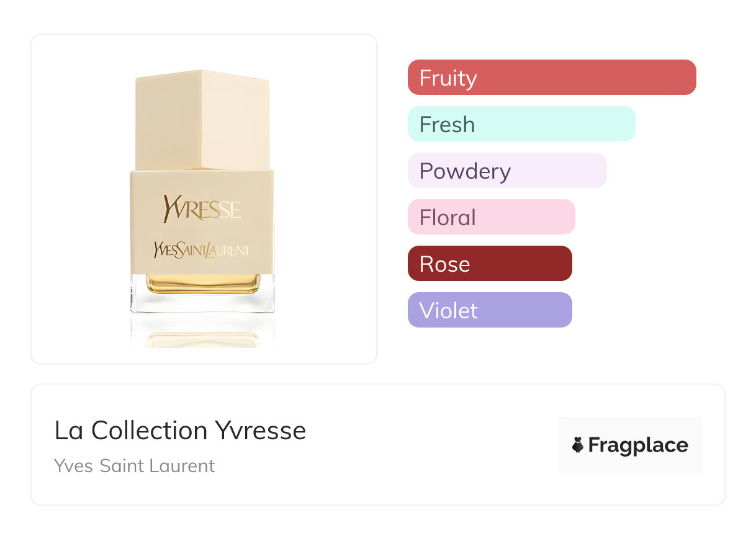Select the Fresh accord bar
This screenshot has height=536, width=756.
click(x=521, y=124)
